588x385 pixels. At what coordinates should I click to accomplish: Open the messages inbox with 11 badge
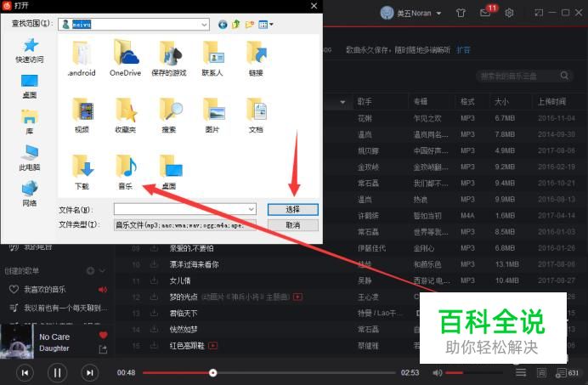pyautogui.click(x=486, y=13)
